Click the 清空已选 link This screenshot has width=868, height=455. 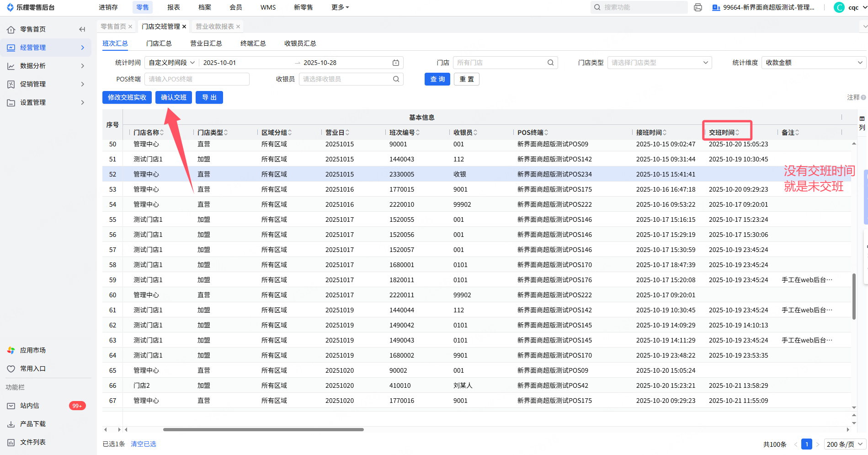point(144,444)
